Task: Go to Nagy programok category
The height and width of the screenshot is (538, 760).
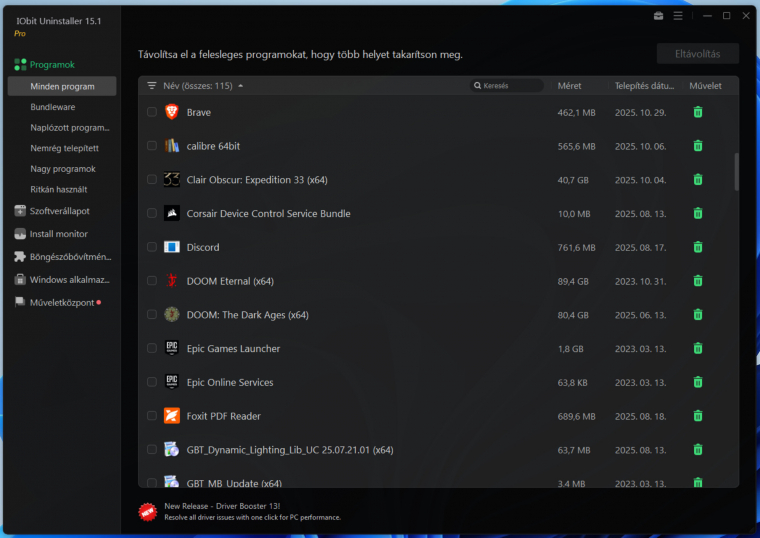Action: click(62, 169)
